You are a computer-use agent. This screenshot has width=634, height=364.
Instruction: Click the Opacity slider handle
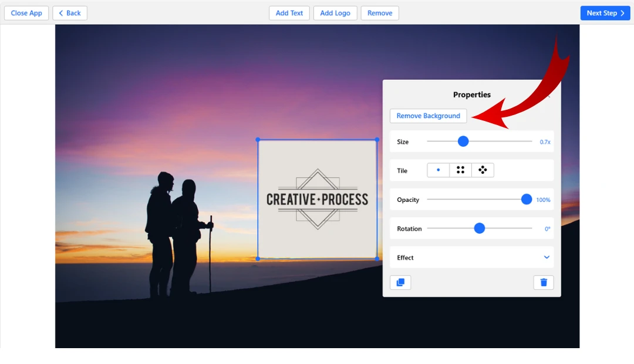527,200
